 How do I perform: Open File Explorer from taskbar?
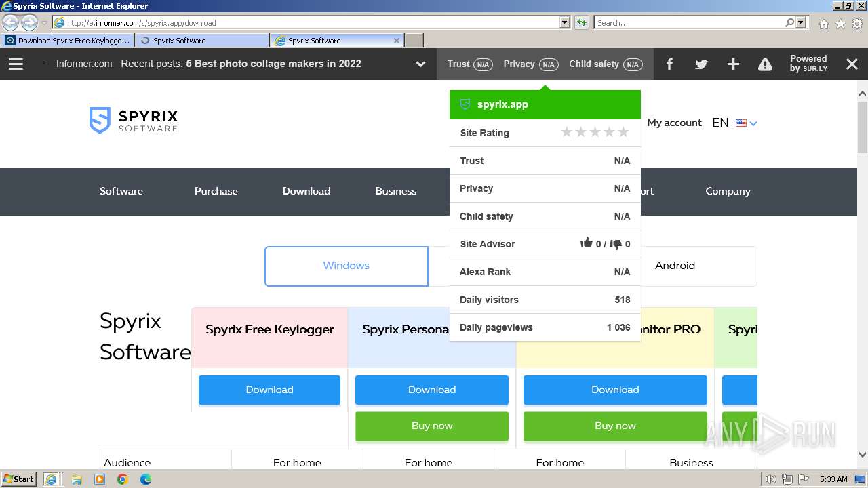point(77,479)
